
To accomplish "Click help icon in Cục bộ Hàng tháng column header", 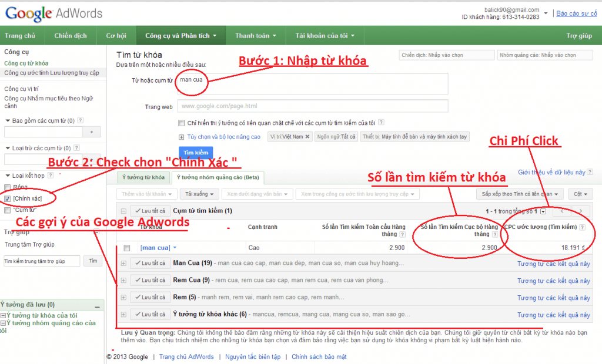I will click(495, 234).
